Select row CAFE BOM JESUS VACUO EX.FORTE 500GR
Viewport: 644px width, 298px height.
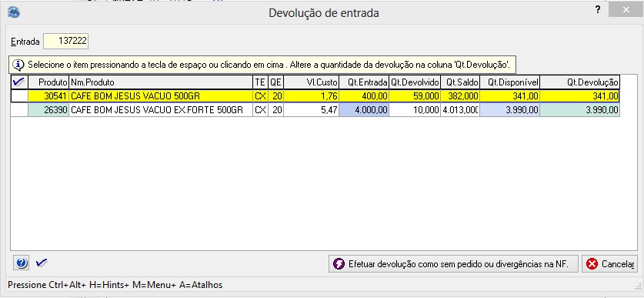pyautogui.click(x=315, y=110)
